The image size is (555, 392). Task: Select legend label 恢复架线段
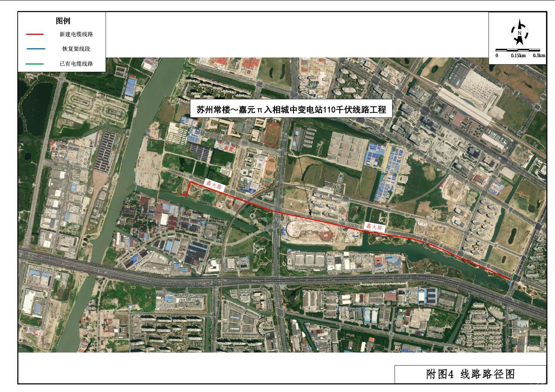[x=76, y=49]
